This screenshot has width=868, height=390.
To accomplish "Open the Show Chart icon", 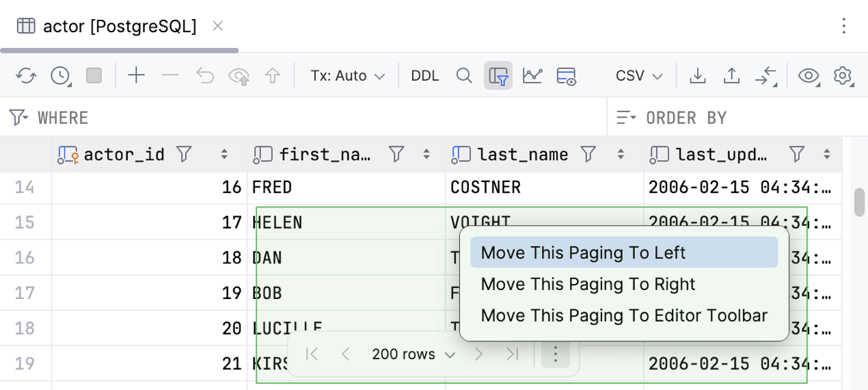I will click(x=532, y=75).
